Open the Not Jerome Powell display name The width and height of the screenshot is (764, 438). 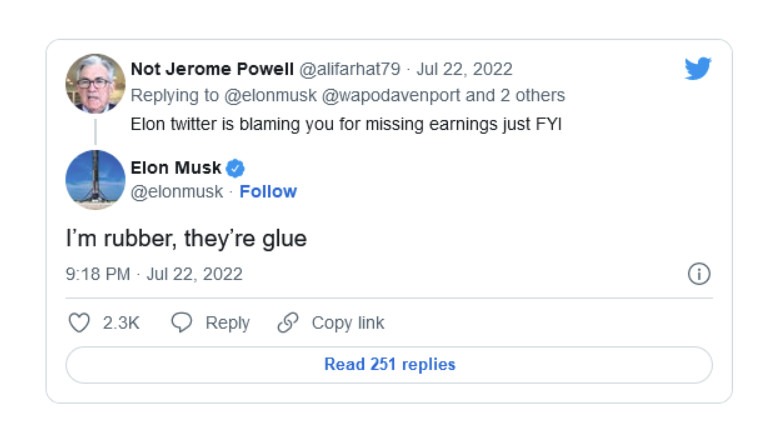(212, 69)
